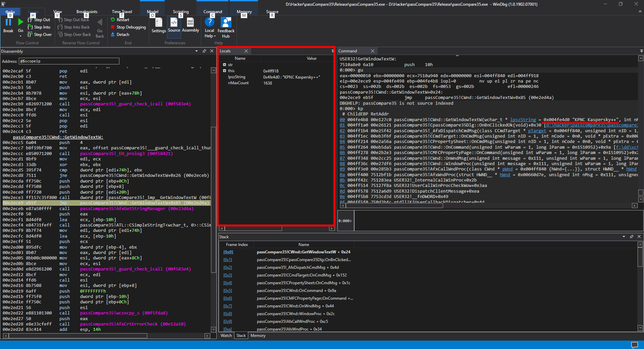Expand the 'this' local variable
This screenshot has height=349, width=644.
224,71
